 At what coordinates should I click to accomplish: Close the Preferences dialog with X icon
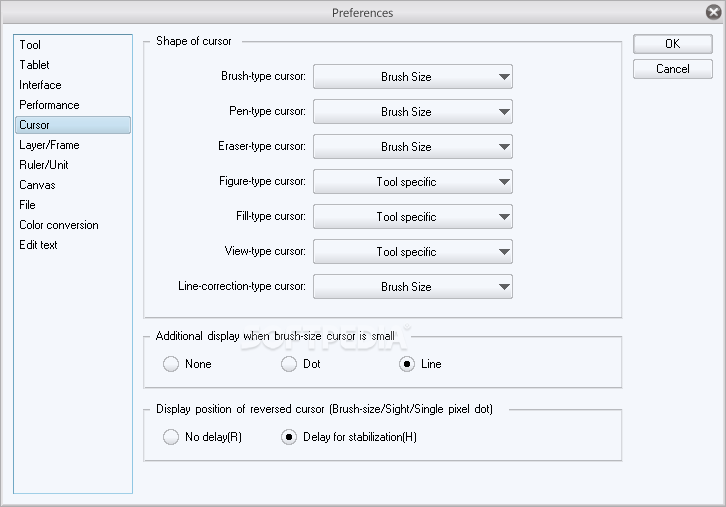[x=714, y=12]
